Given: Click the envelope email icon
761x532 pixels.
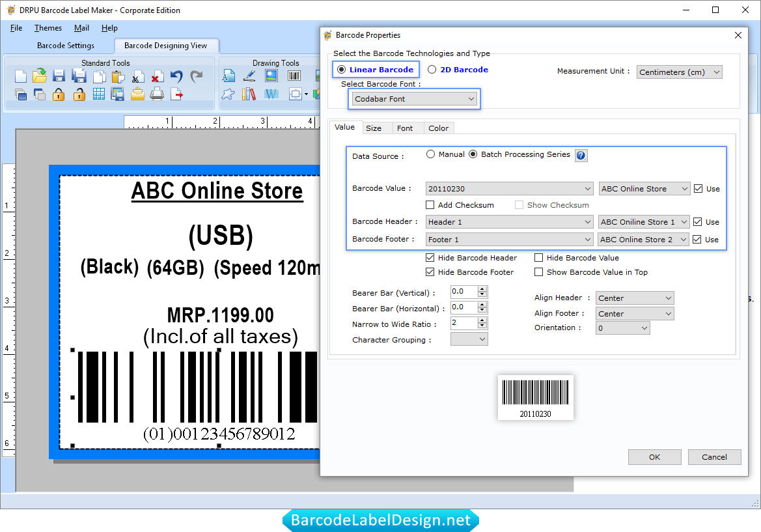Looking at the screenshot, I should (x=137, y=94).
